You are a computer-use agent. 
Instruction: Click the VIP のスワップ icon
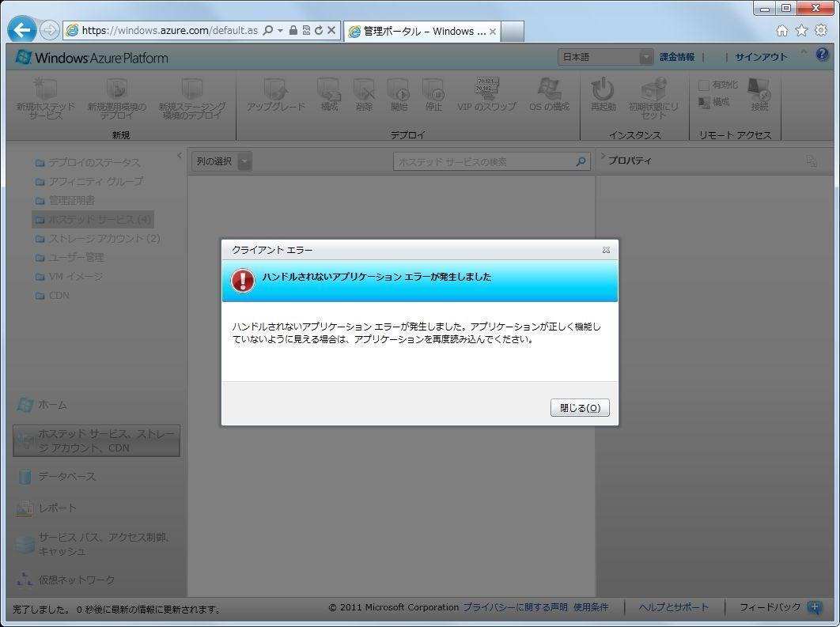tap(486, 89)
